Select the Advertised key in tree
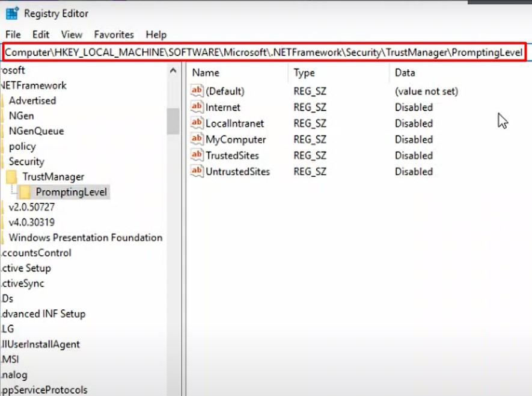The height and width of the screenshot is (396, 532). (32, 101)
